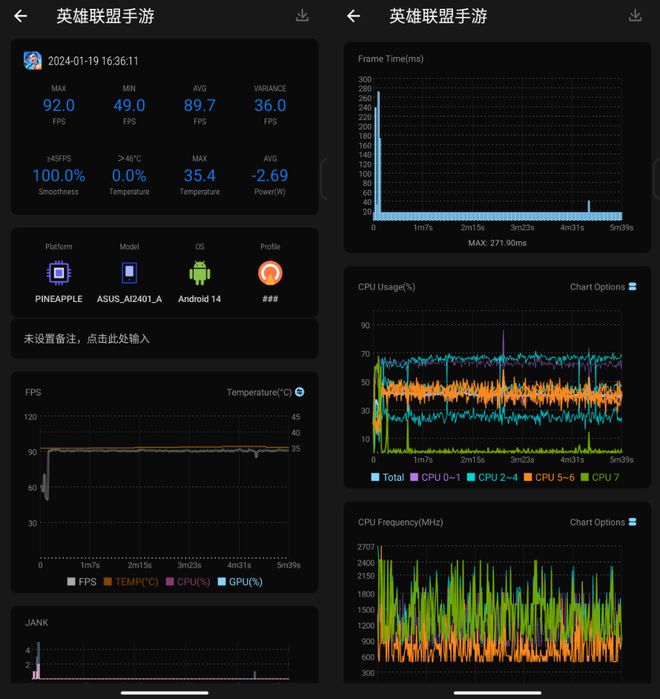
Task: Tap the game avatar next to timestamp
Action: [x=32, y=61]
